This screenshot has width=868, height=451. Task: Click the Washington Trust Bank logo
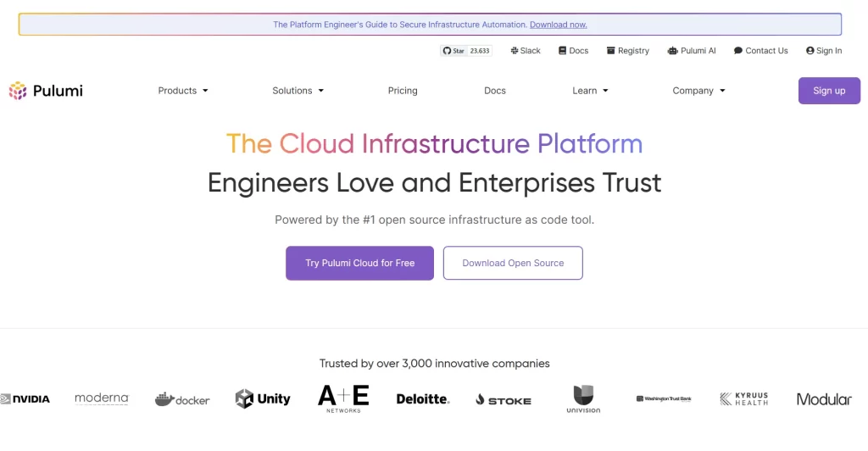tap(664, 398)
